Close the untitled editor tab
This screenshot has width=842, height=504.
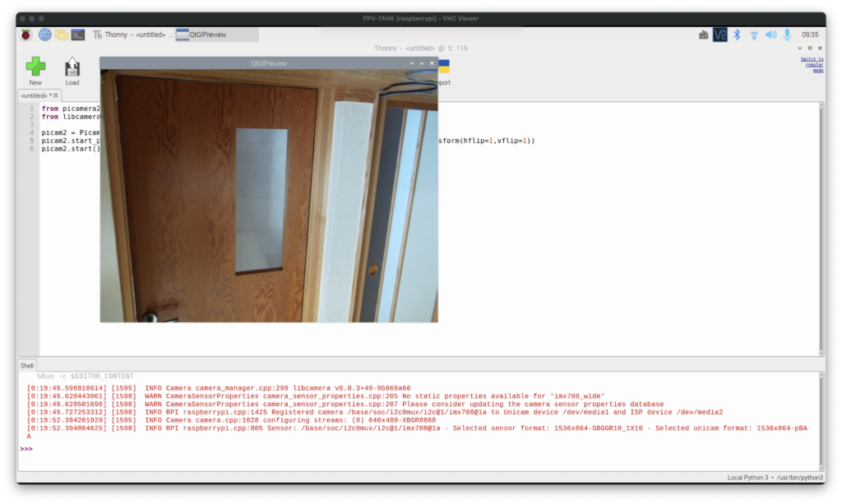(x=56, y=95)
